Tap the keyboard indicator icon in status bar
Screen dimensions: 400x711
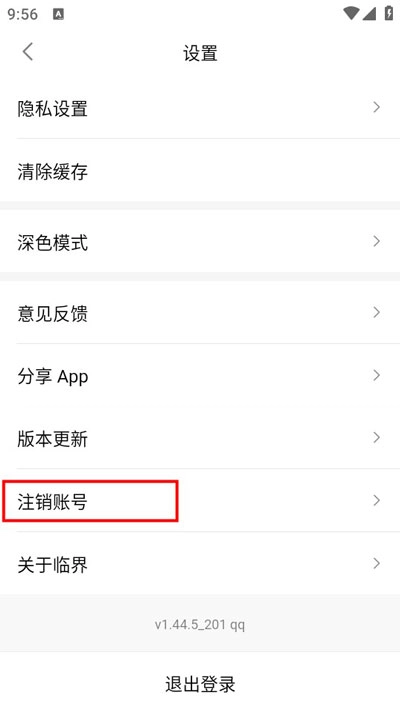point(58,14)
